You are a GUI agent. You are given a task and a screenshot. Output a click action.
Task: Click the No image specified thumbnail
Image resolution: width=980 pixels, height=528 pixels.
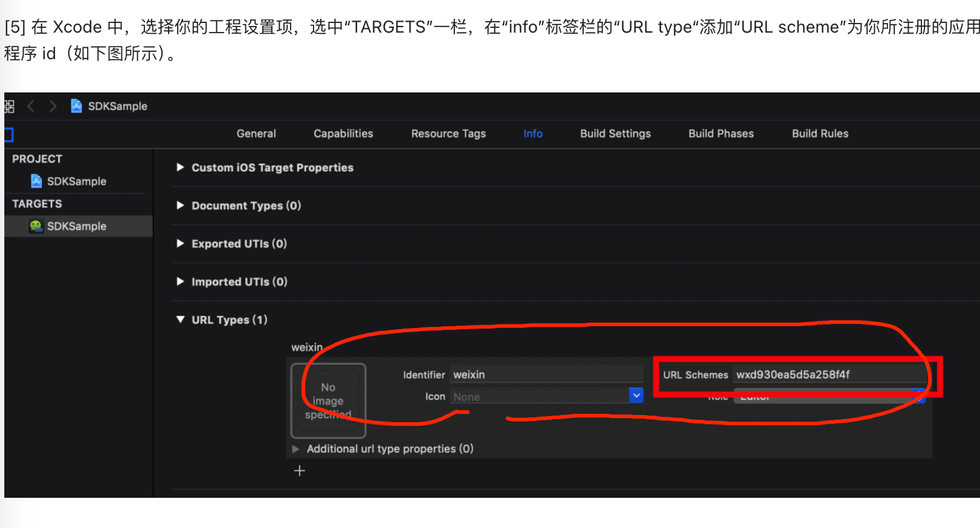point(328,401)
